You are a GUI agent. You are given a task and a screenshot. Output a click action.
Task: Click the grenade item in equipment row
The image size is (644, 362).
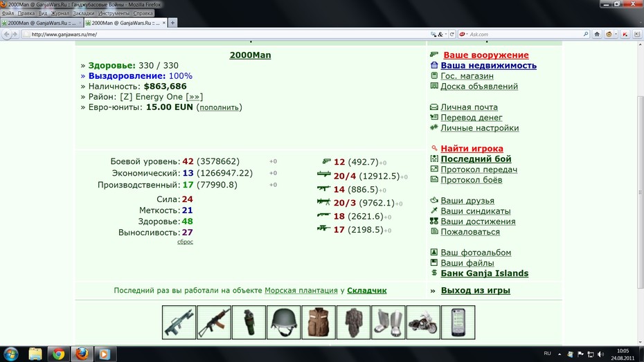tap(249, 322)
